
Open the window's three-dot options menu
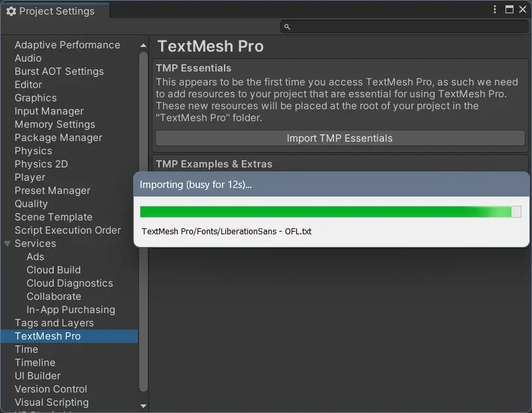tap(495, 9)
